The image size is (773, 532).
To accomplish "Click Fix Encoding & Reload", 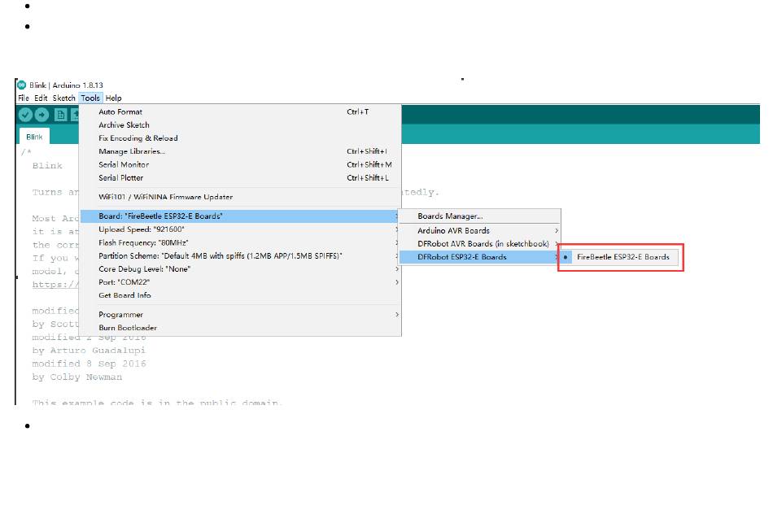I will pyautogui.click(x=241, y=138).
